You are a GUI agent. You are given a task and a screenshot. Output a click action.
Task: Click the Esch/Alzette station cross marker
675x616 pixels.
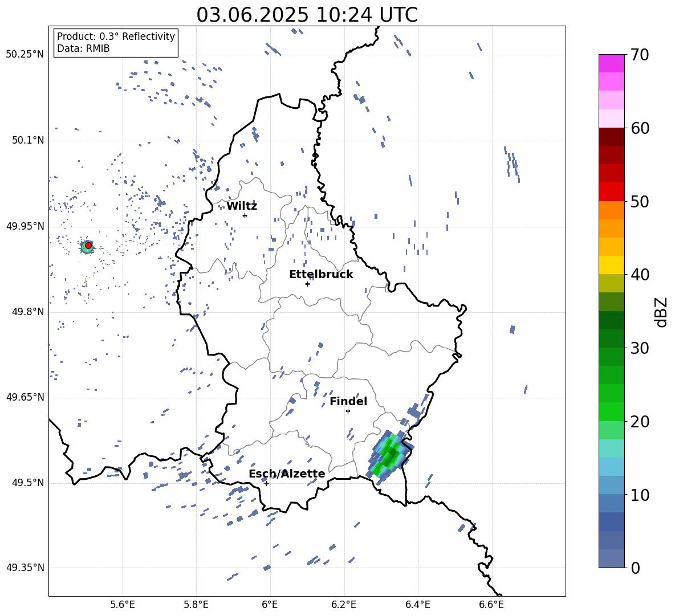coord(266,483)
